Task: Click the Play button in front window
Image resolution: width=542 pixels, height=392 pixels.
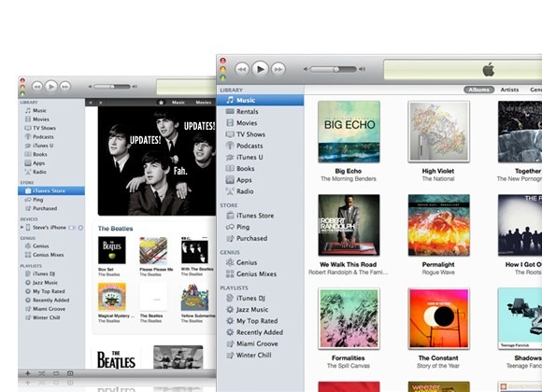Action: tap(261, 69)
